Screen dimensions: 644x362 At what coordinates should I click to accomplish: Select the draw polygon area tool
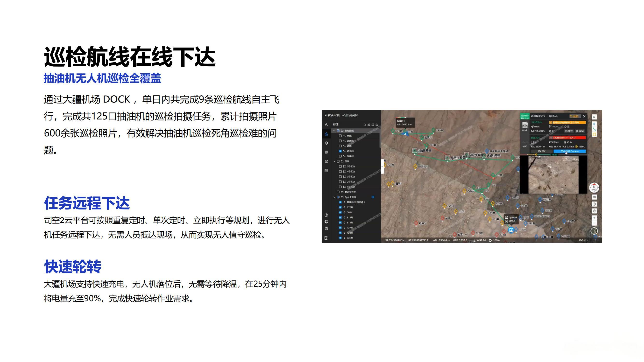point(594,134)
